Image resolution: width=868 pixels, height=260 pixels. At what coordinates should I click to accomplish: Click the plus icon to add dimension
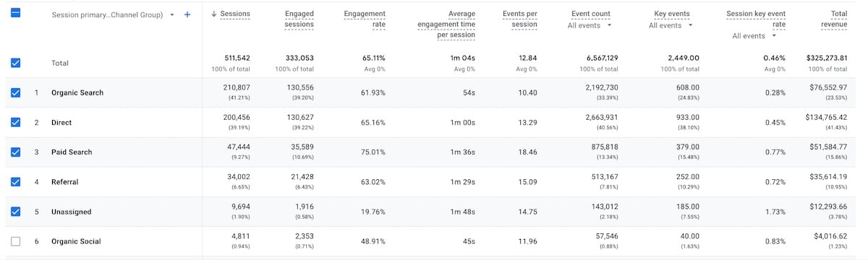click(x=187, y=14)
